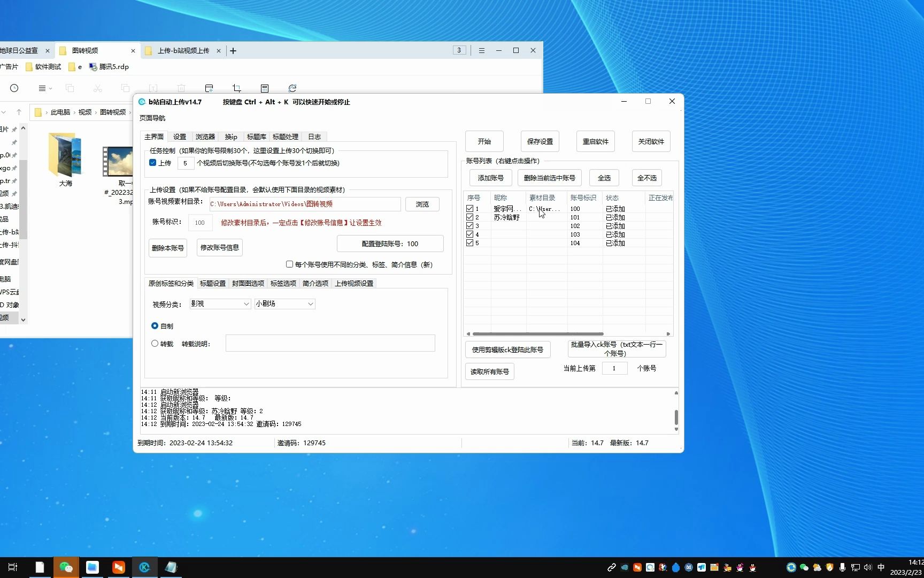Add a new tab with the plus icon
This screenshot has width=924, height=578.
click(233, 50)
